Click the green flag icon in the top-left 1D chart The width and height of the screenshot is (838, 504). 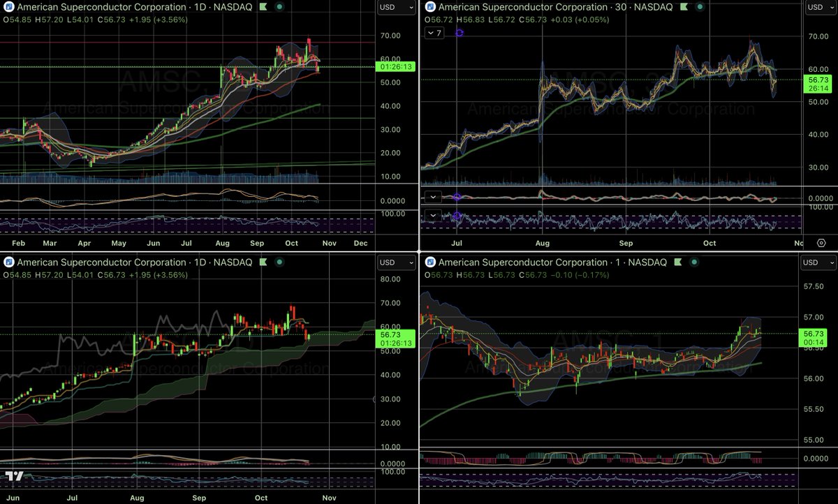[x=263, y=8]
